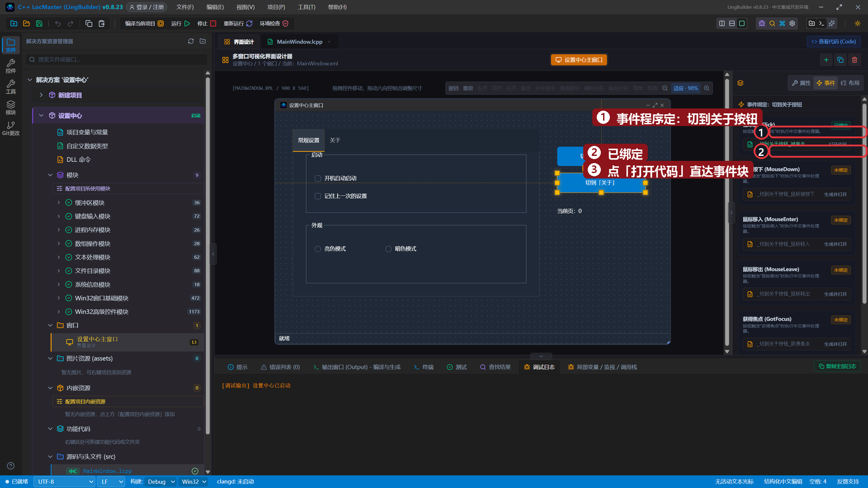Open the UTF-8 encoding dropdown
Image resolution: width=868 pixels, height=488 pixels.
coord(64,482)
